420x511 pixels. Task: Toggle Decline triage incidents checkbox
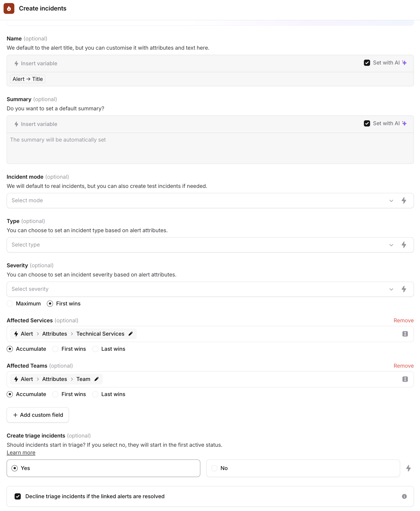point(18,496)
